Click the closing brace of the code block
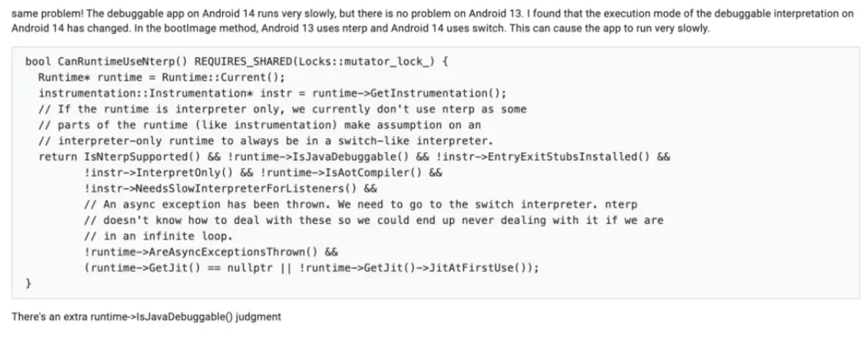This screenshot has width=868, height=345. [28, 282]
